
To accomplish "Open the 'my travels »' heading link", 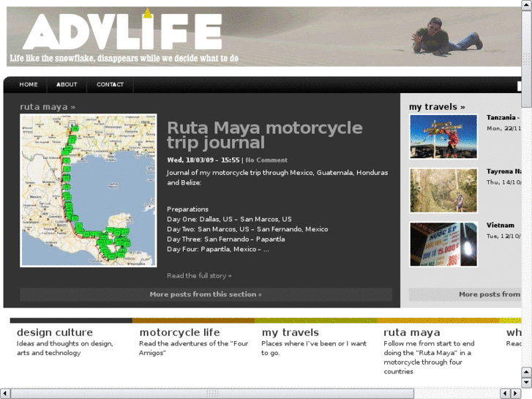I will pyautogui.click(x=437, y=107).
